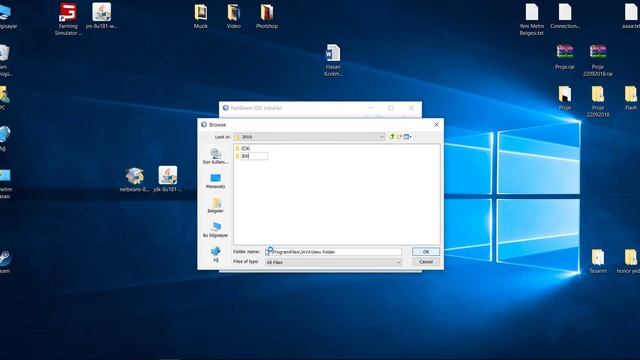Select the Proje 22092018.rar archive

pyautogui.click(x=598, y=60)
